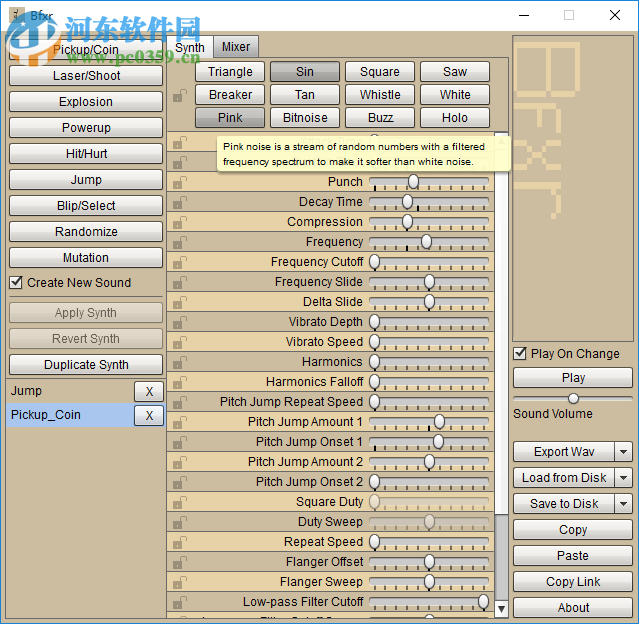Switch to the Synth tab
The image size is (639, 624).
(x=190, y=47)
